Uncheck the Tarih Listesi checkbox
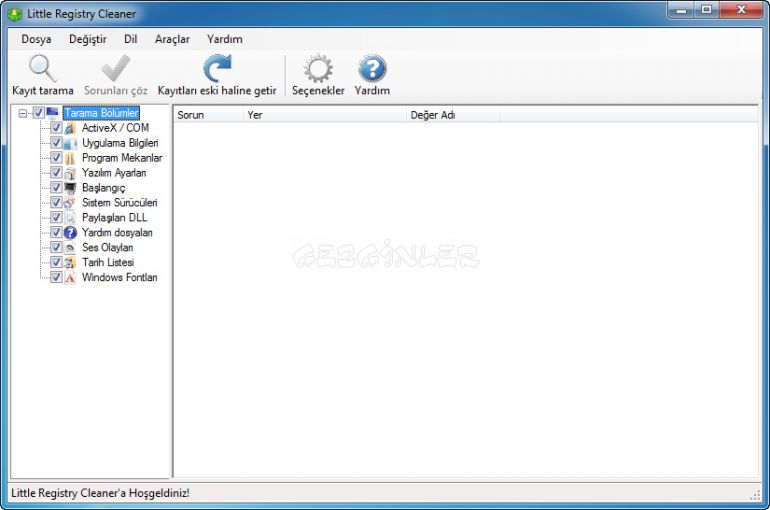Screen dimensions: 770x510 click(56, 263)
